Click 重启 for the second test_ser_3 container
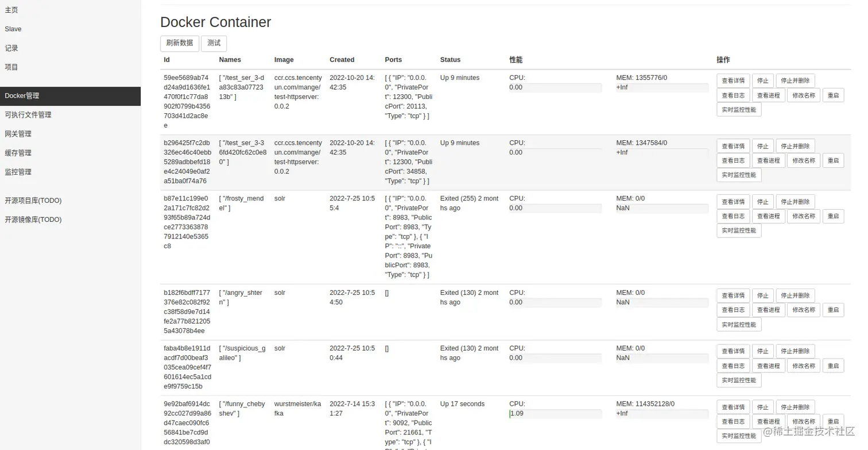This screenshot has height=450, width=868. pyautogui.click(x=833, y=160)
